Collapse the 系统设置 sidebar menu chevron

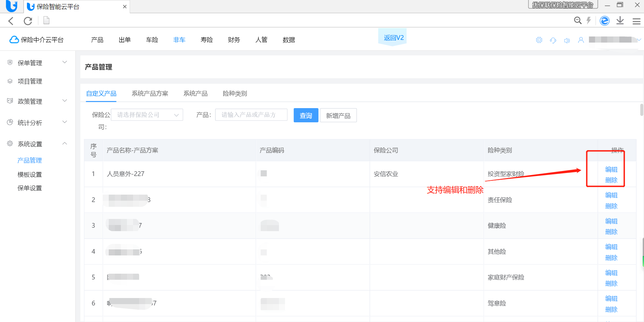pyautogui.click(x=65, y=144)
